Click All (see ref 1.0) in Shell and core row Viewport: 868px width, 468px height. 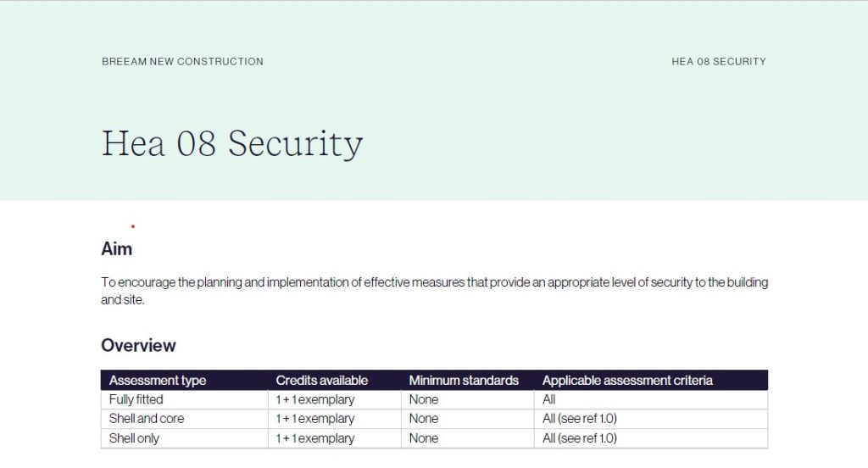tap(650, 419)
